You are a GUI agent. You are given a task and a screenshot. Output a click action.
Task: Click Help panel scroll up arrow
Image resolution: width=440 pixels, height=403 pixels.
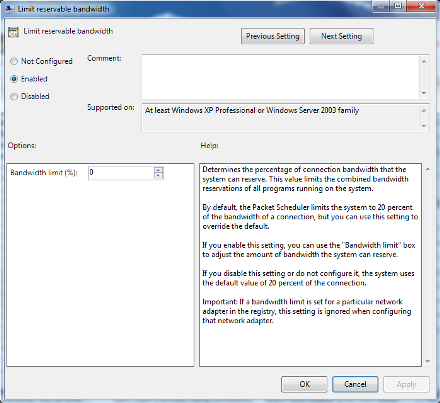[x=428, y=169]
